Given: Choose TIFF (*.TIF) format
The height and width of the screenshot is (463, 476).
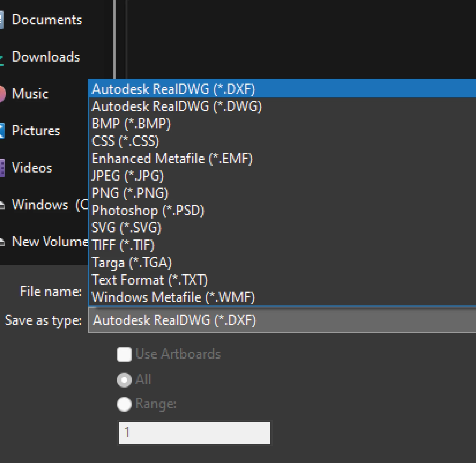Looking at the screenshot, I should [282, 245].
